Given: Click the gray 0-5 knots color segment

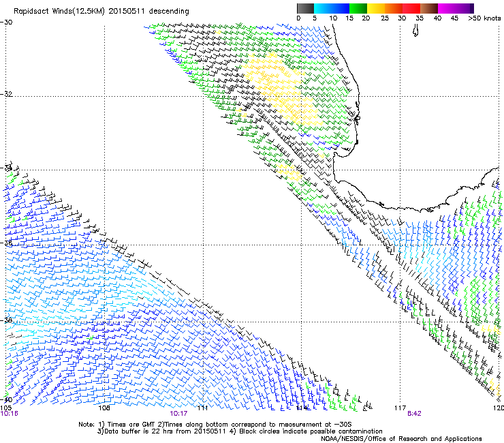Looking at the screenshot, I should [x=305, y=8].
